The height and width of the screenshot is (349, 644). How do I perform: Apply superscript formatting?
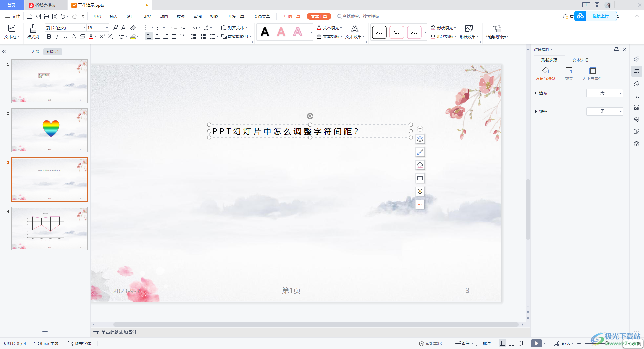click(102, 36)
